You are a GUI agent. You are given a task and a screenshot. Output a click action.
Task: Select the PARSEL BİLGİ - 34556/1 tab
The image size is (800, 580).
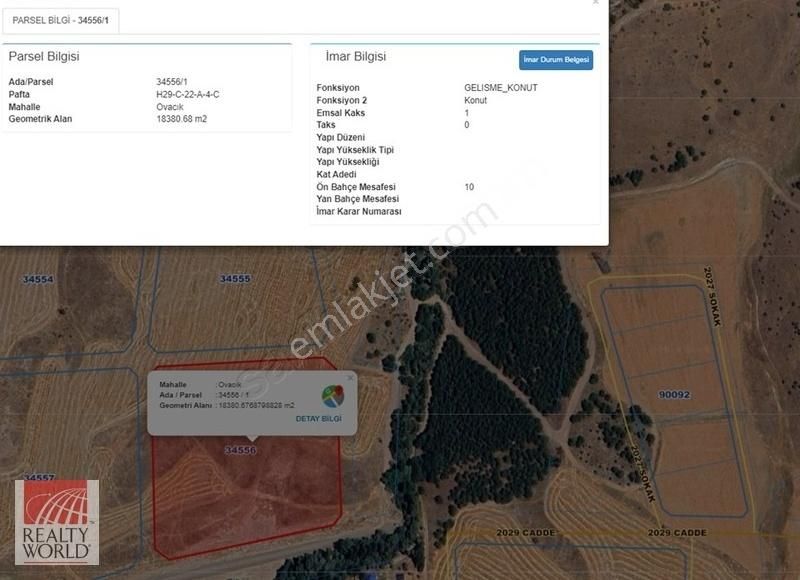click(60, 20)
